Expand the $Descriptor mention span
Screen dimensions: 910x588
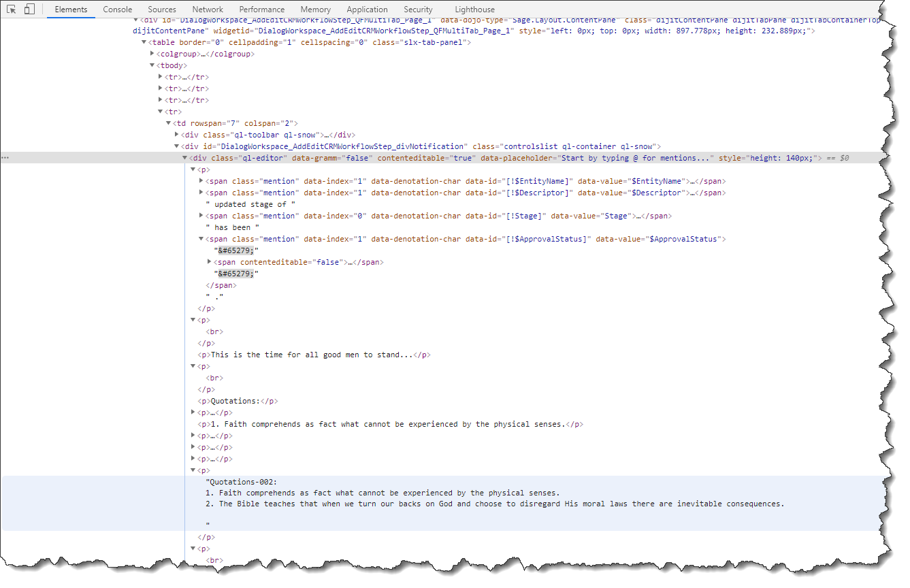click(x=201, y=193)
